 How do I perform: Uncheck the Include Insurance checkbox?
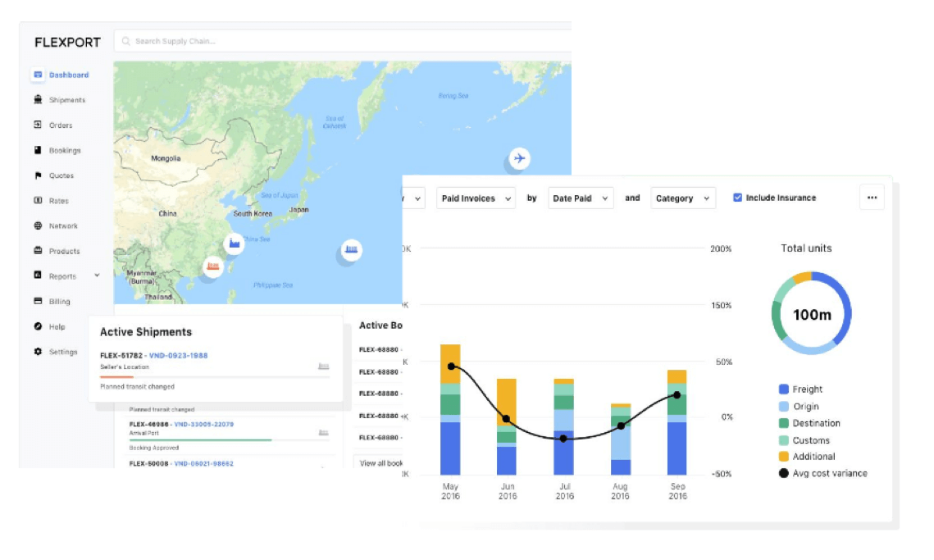pos(737,198)
